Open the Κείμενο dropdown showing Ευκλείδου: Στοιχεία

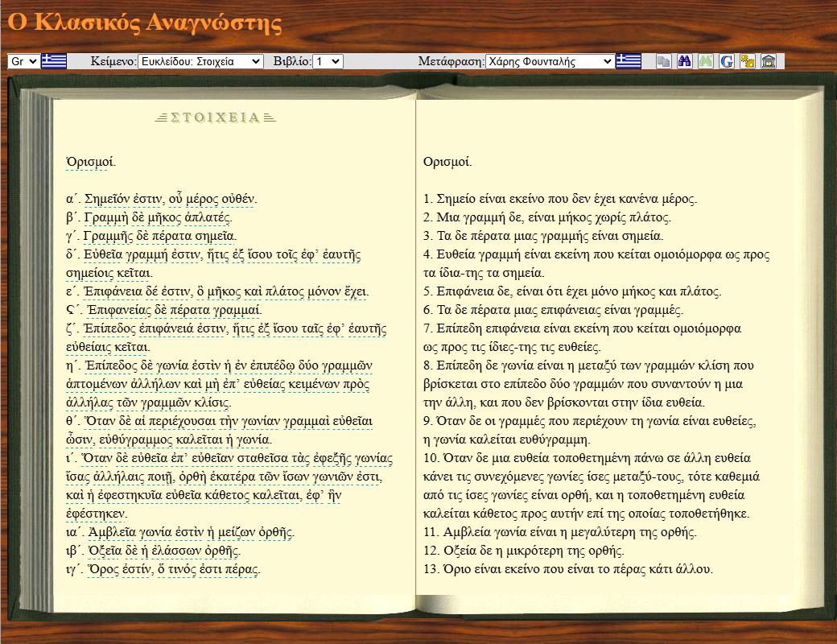coord(200,61)
